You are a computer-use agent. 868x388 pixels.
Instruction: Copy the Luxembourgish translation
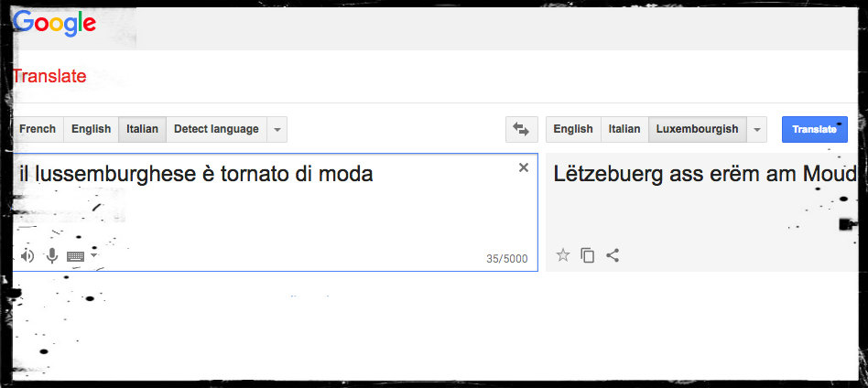[588, 255]
